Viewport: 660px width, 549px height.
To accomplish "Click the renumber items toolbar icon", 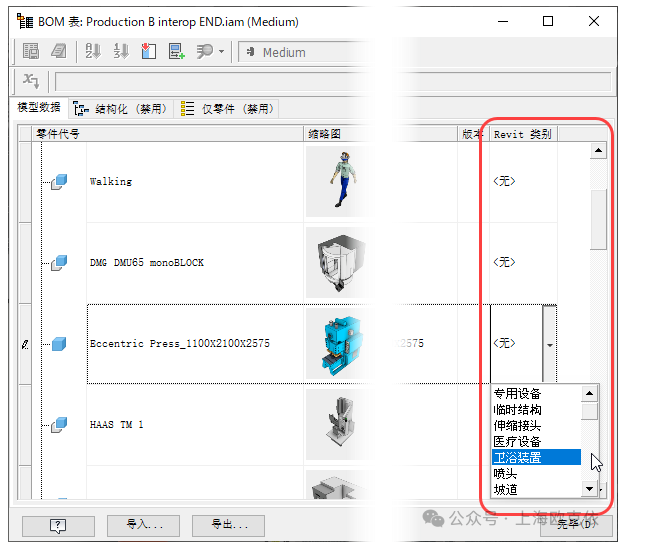I will point(121,52).
